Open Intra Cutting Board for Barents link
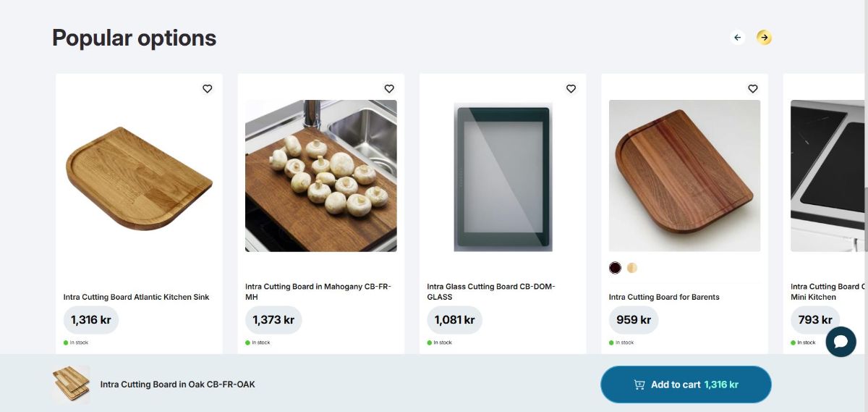868x412 pixels. pyautogui.click(x=664, y=297)
